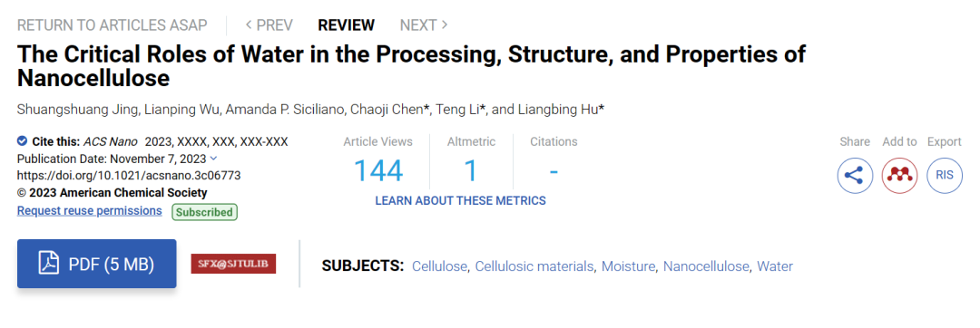Click the Share icon
980x328 pixels.
pyautogui.click(x=855, y=175)
